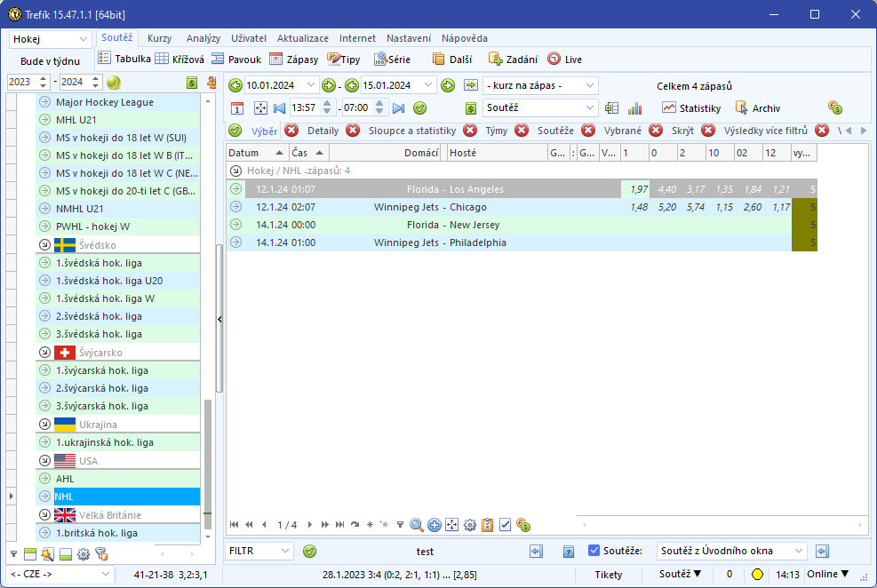
Task: Open the Archiv button
Action: (x=758, y=107)
